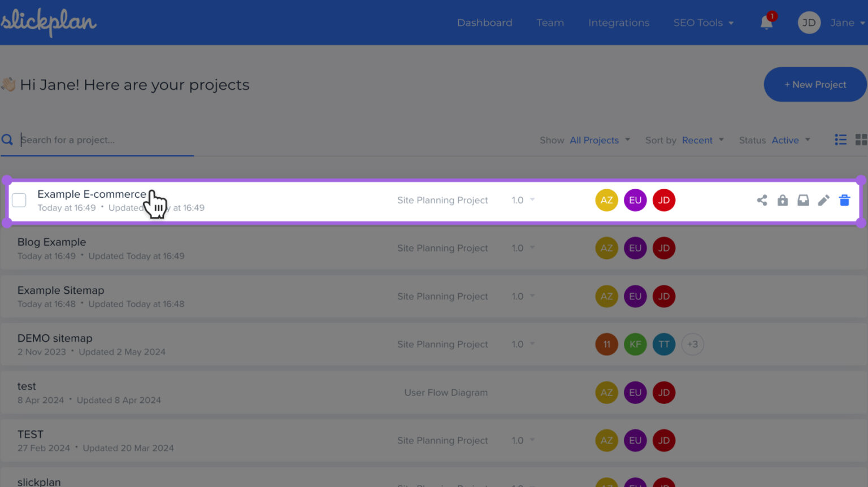Click Site Planning Project label for Example Sitemap

pos(442,296)
